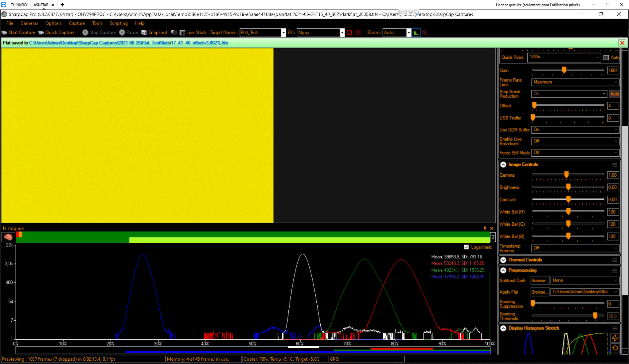The width and height of the screenshot is (629, 364).
Task: Open the Capture menu
Action: coord(77,23)
